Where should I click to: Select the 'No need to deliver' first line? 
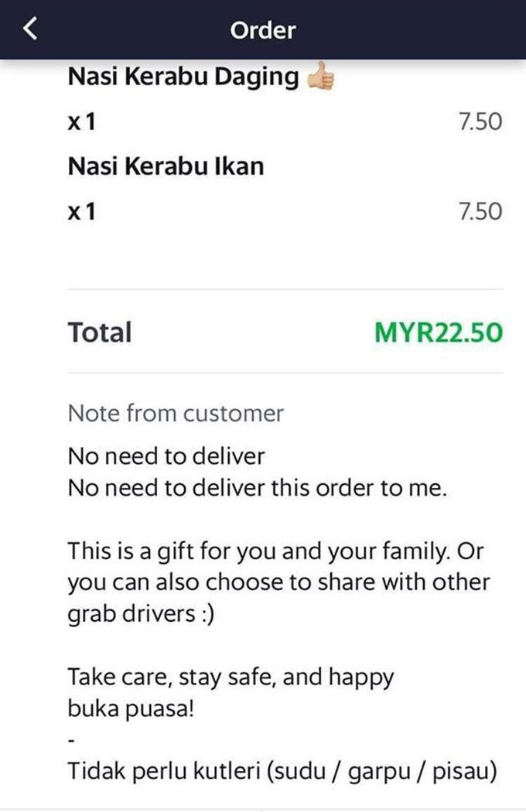point(166,456)
